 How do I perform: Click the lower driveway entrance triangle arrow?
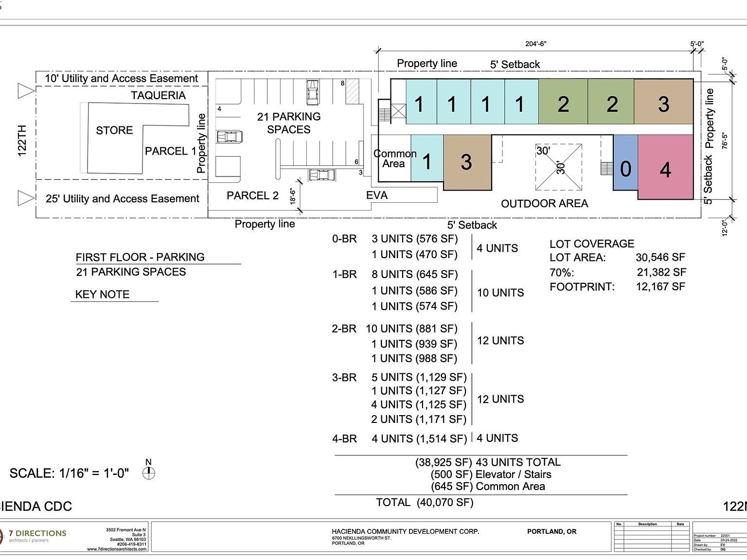pyautogui.click(x=25, y=198)
